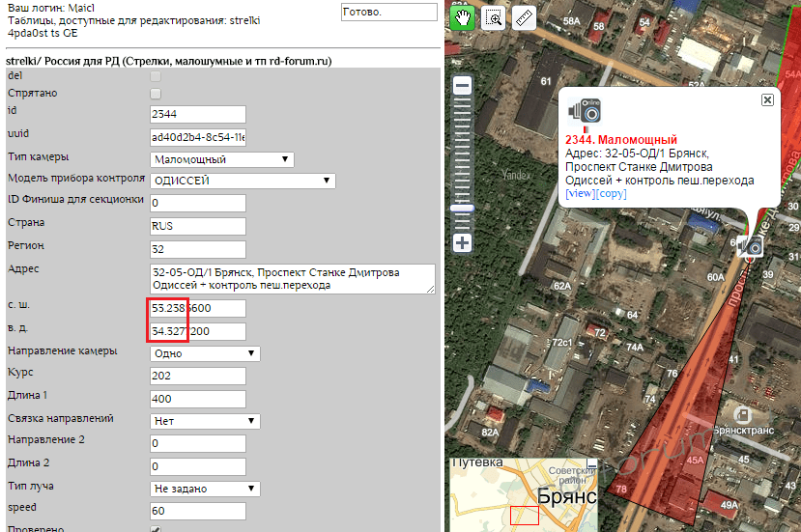801x532 pixels.
Task: Click the [view] link in the balloon
Action: (x=580, y=194)
